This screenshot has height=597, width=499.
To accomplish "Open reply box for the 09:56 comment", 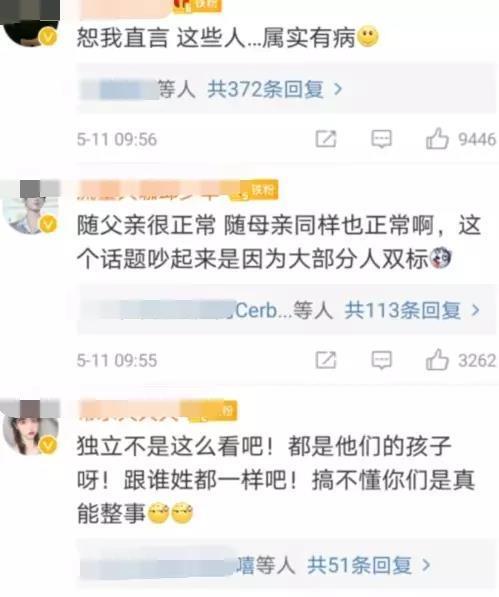I will coord(381,139).
